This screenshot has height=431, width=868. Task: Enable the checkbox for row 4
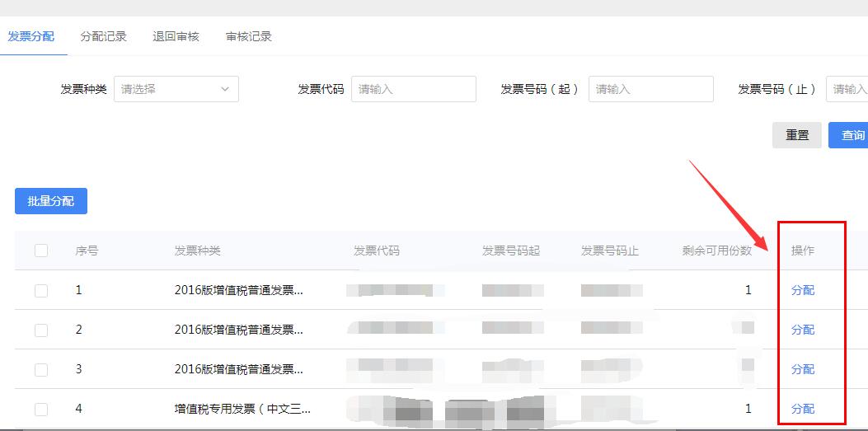41,409
